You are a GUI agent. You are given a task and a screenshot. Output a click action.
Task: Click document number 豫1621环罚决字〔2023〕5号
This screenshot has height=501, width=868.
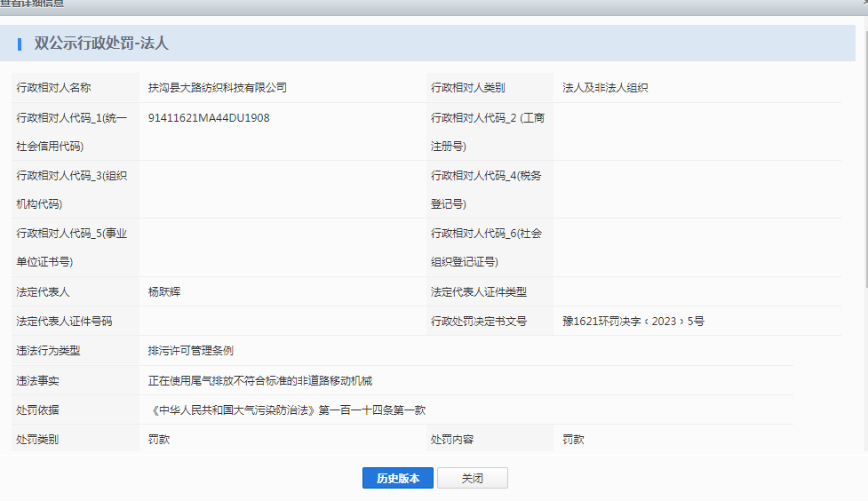tap(633, 321)
